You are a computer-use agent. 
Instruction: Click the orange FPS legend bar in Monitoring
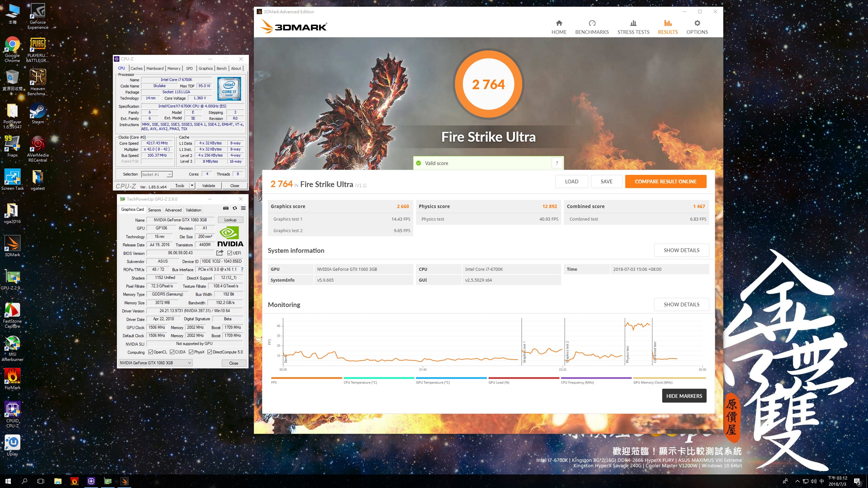tap(306, 378)
